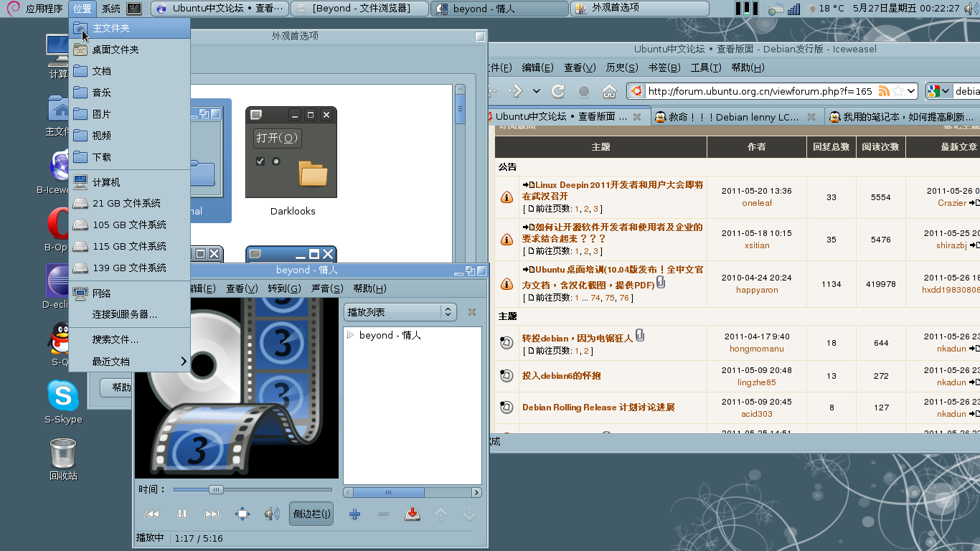The width and height of the screenshot is (980, 551).
Task: Open the Linux Deepin 2011 announcement thread
Action: pos(613,190)
